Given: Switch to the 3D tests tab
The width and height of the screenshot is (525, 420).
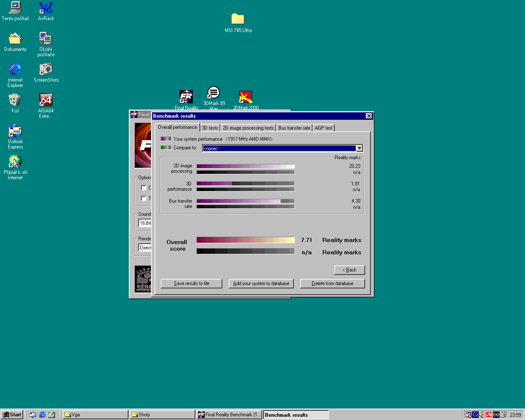Looking at the screenshot, I should [210, 128].
